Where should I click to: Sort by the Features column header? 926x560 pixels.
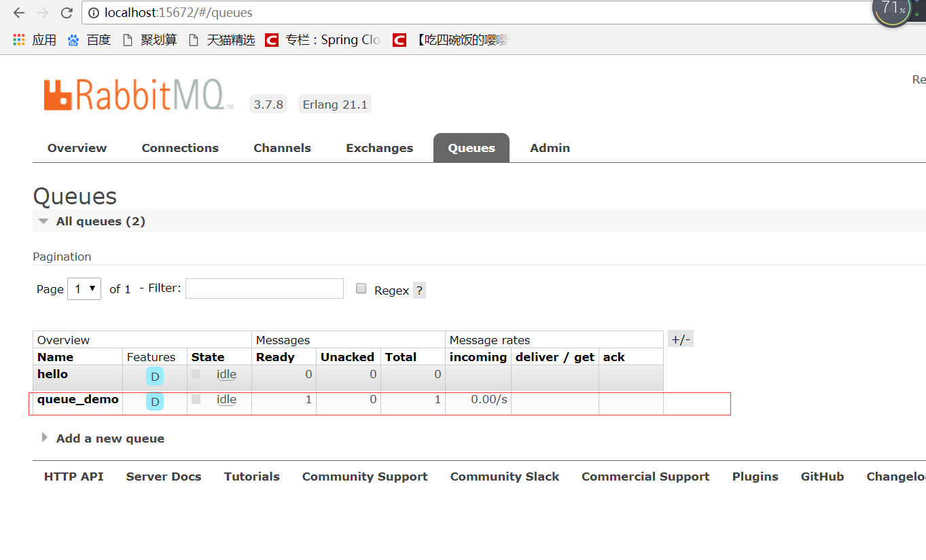coord(151,357)
